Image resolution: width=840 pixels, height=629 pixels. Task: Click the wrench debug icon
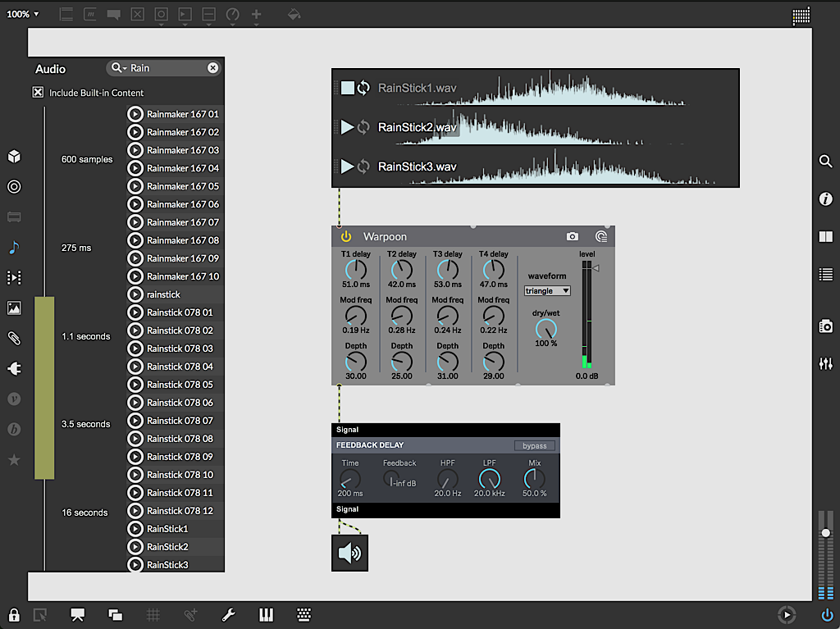(229, 614)
